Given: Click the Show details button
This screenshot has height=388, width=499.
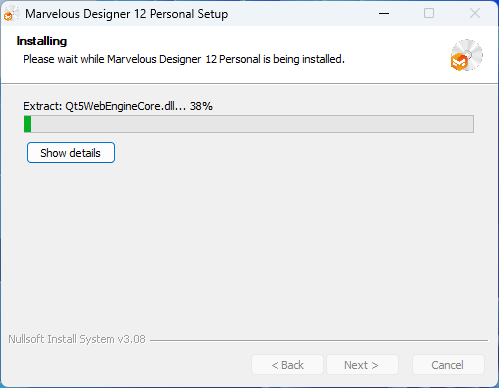Looking at the screenshot, I should [x=71, y=153].
